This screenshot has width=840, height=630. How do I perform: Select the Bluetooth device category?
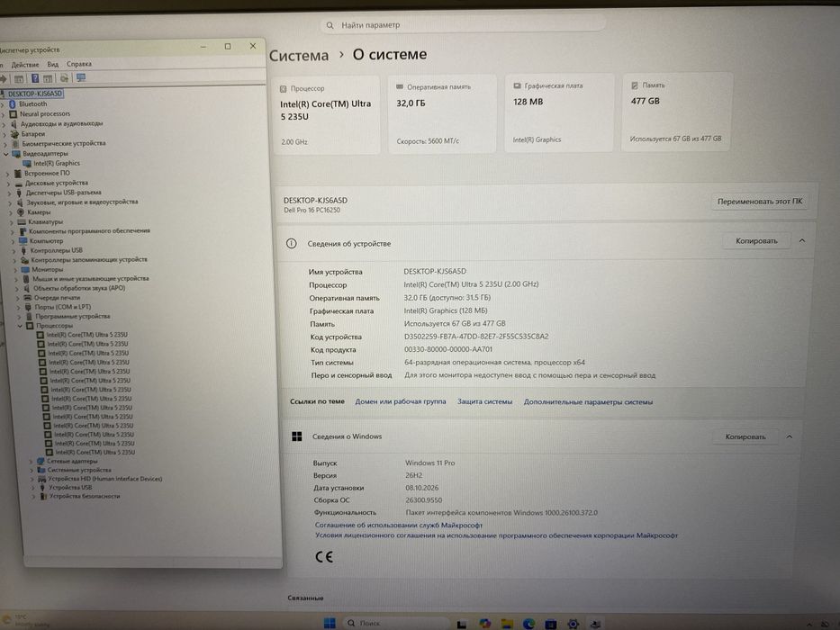click(x=32, y=103)
